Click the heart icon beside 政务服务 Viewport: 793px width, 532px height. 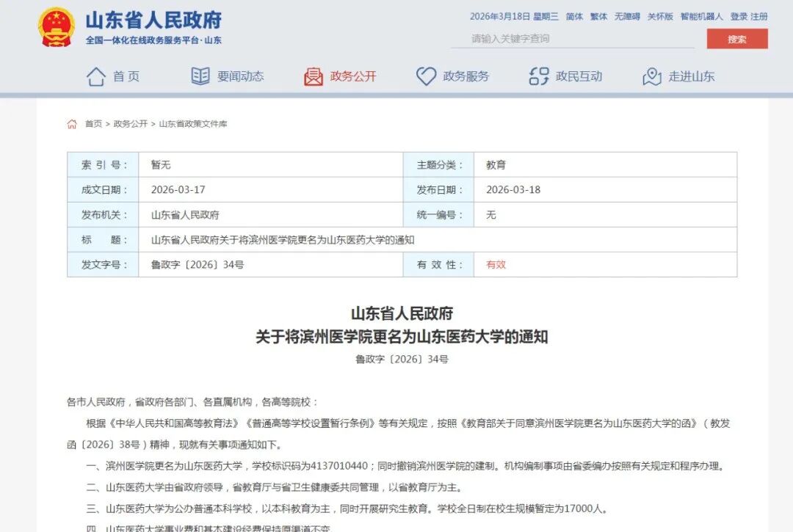[426, 76]
